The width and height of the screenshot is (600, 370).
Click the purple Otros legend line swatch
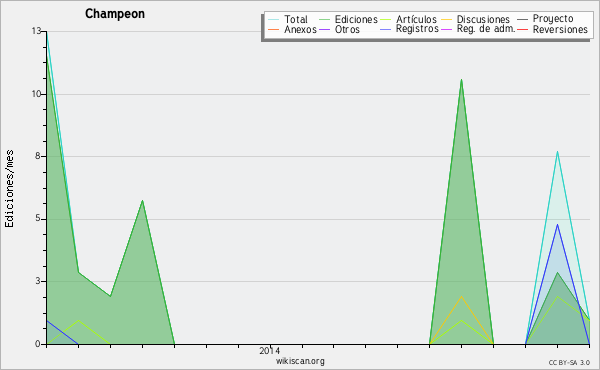point(324,29)
